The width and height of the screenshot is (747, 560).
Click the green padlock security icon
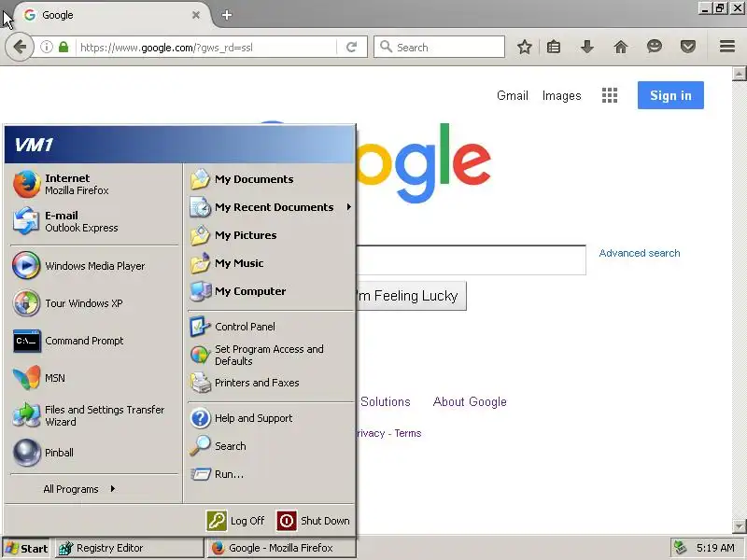tap(63, 48)
